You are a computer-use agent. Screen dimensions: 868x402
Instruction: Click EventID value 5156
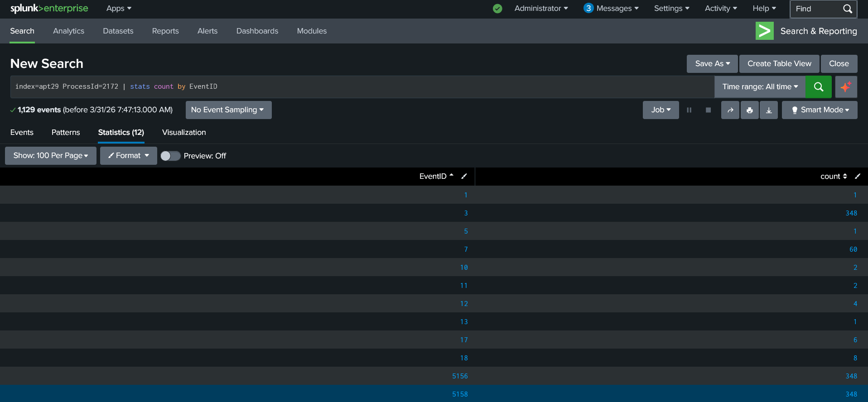point(460,376)
